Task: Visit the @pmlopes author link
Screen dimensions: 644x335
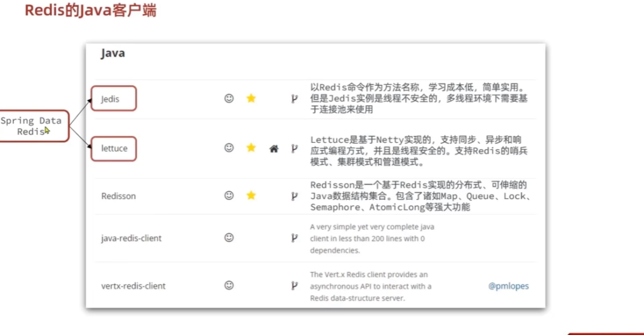Action: [508, 286]
